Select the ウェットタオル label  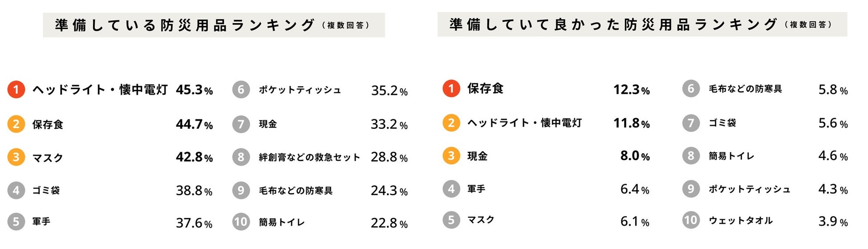741,220
